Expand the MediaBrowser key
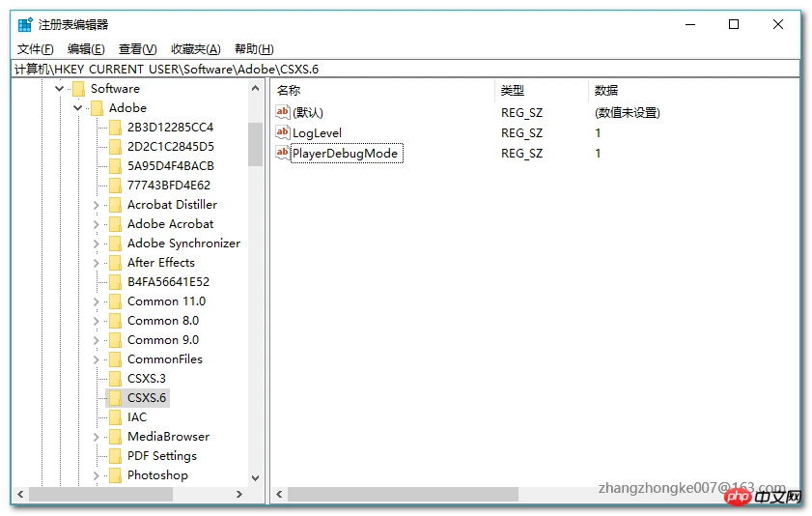 tap(96, 438)
